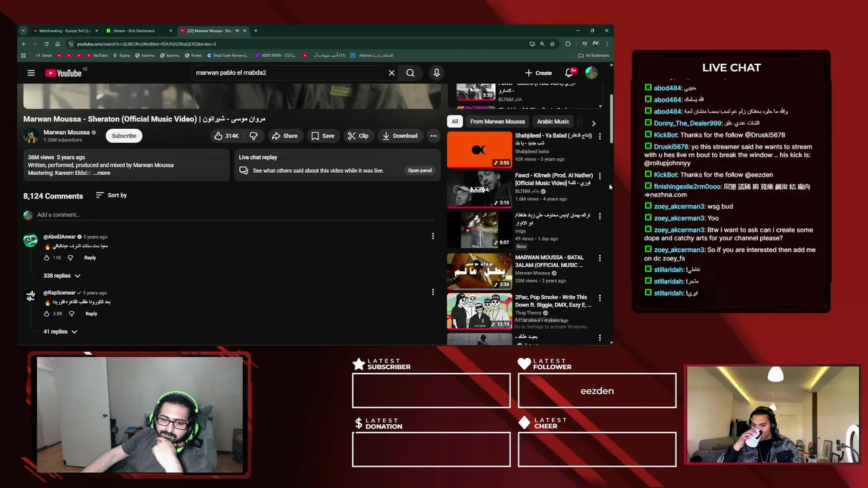Open the browser tab search dropdown
Image resolution: width=868 pixels, height=488 pixels.
pos(23,30)
